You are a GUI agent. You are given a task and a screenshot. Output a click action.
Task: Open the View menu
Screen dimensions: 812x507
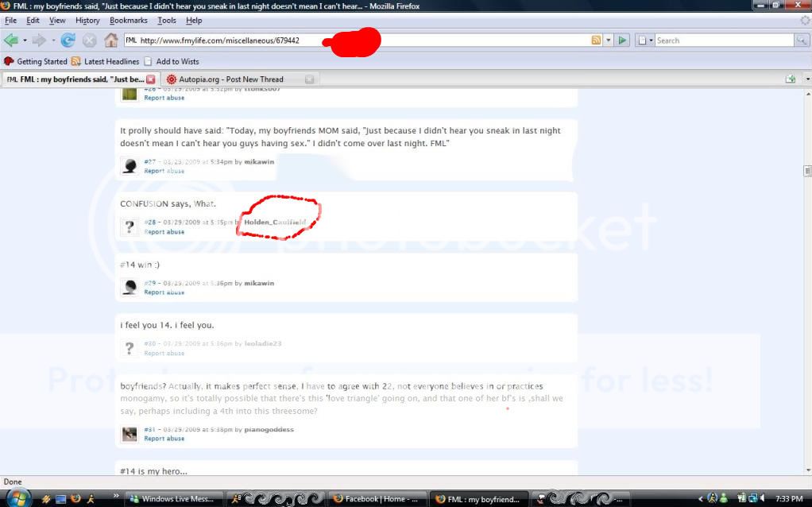tap(57, 20)
